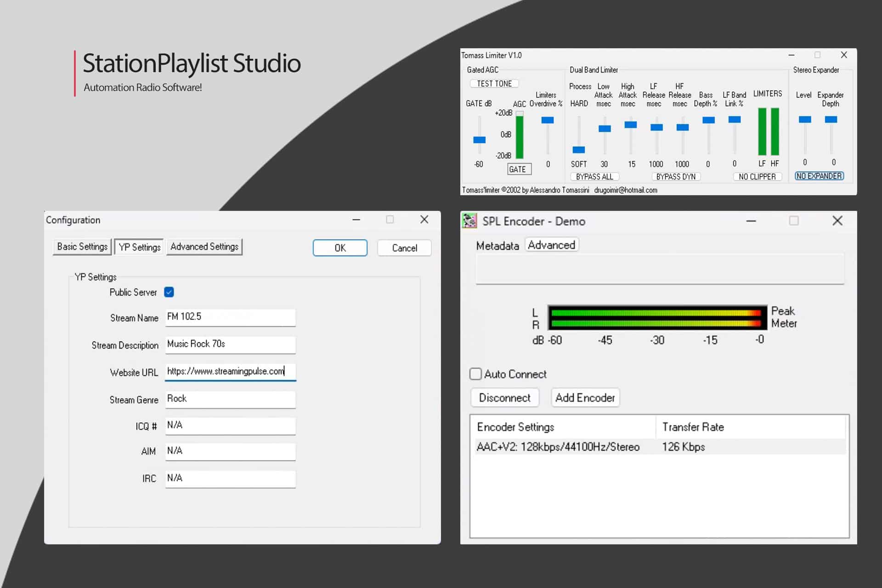Open the Basic Settings tab
Viewport: 882px width, 588px height.
click(82, 247)
